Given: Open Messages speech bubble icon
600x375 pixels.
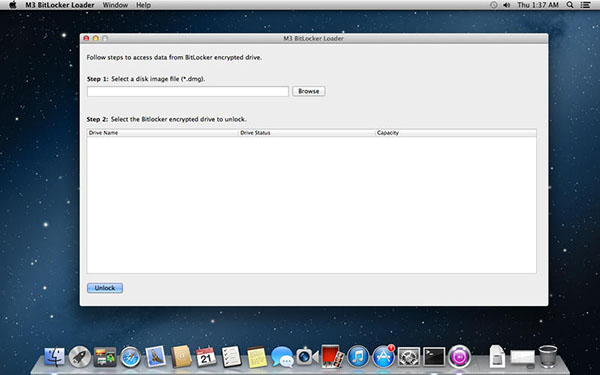Looking at the screenshot, I should pyautogui.click(x=282, y=357).
